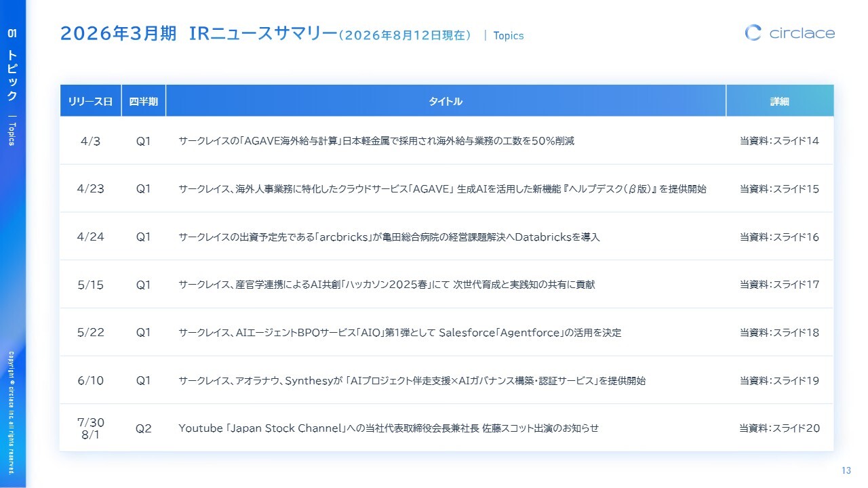
Task: Go to 当資料:スライド17 reference
Action: click(780, 285)
